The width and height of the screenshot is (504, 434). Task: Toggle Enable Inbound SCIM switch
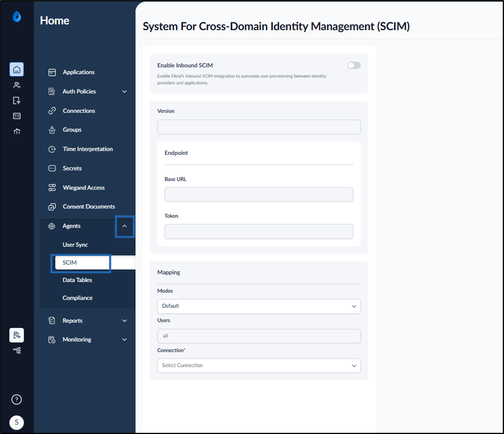354,65
